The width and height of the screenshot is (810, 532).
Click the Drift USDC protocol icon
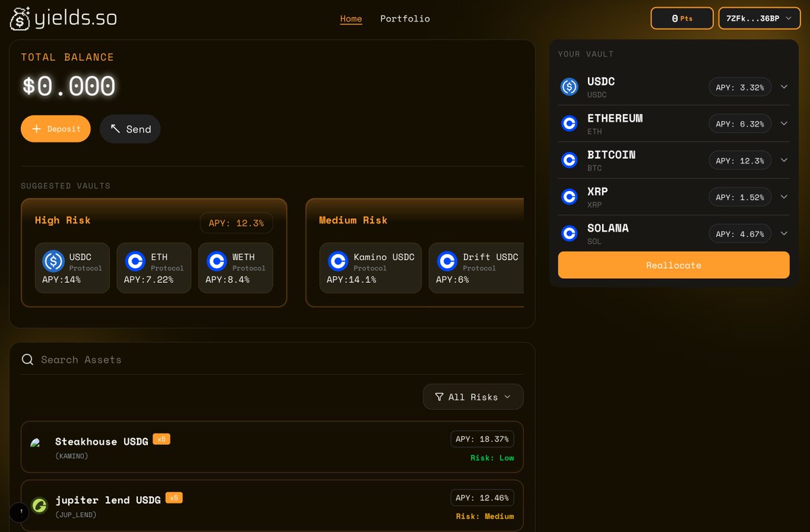tap(447, 261)
